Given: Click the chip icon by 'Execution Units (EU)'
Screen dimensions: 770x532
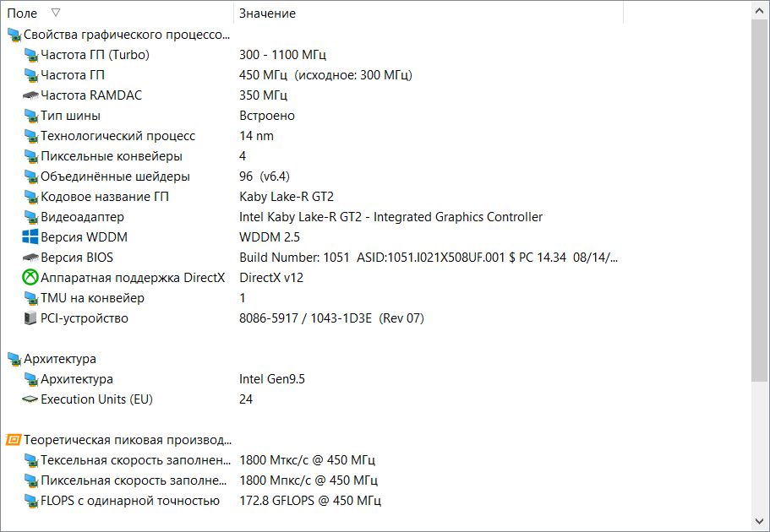Looking at the screenshot, I should click(30, 399).
